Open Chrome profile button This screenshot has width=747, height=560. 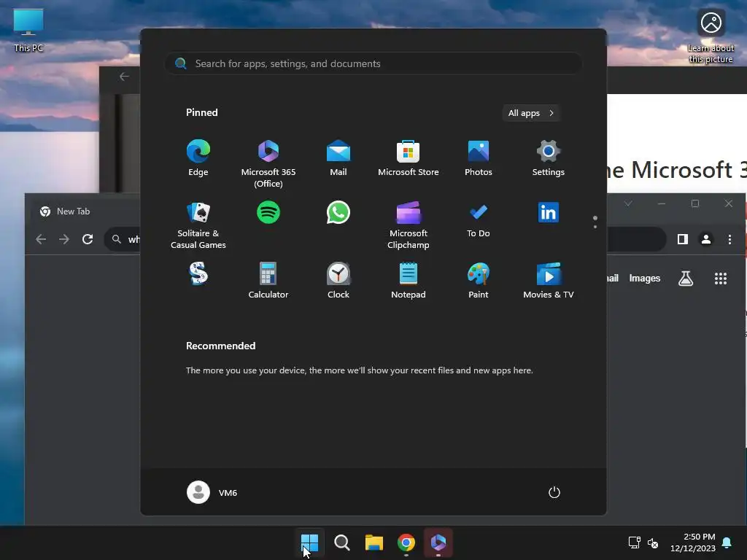(x=706, y=239)
